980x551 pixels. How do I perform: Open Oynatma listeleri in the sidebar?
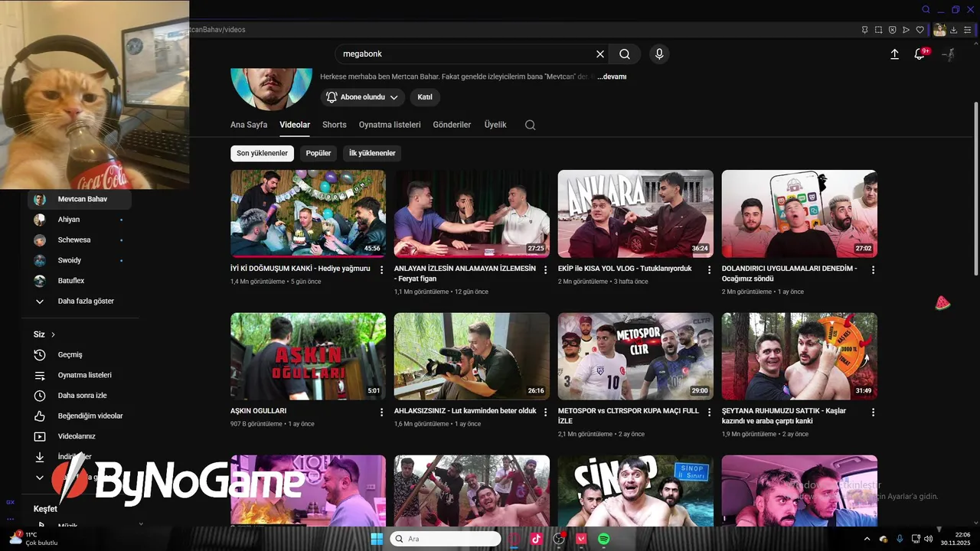[x=80, y=375]
